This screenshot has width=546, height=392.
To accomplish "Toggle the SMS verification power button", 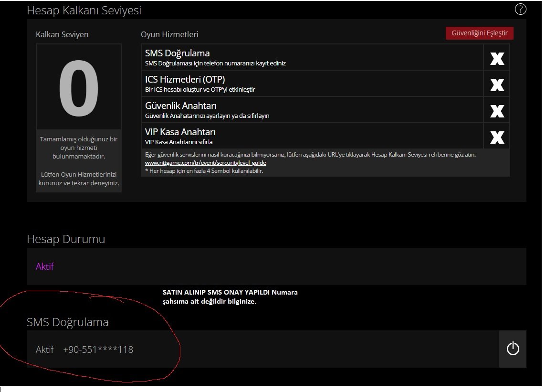I will 513,349.
